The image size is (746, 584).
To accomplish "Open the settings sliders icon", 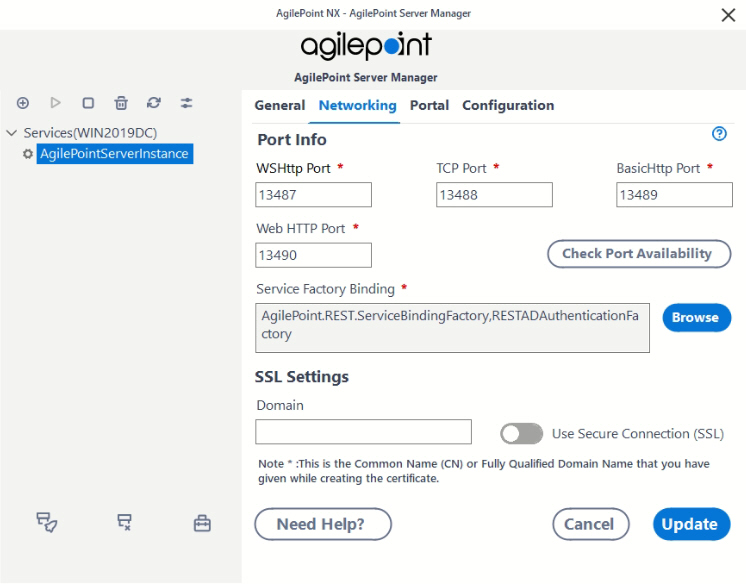I will click(x=186, y=103).
